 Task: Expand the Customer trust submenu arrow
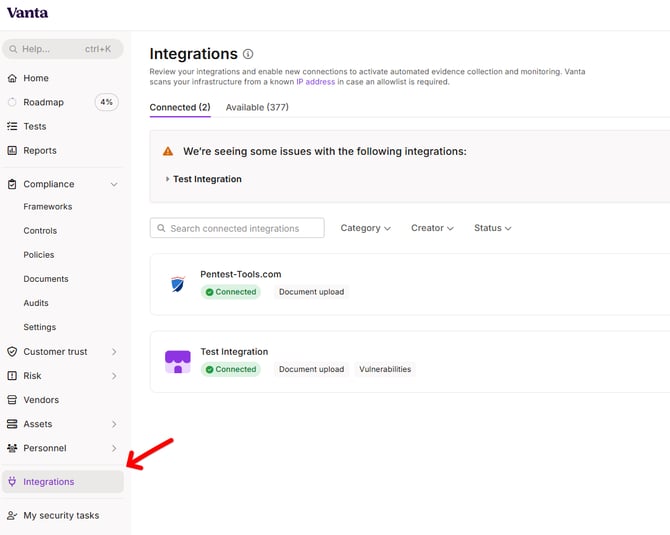[114, 352]
